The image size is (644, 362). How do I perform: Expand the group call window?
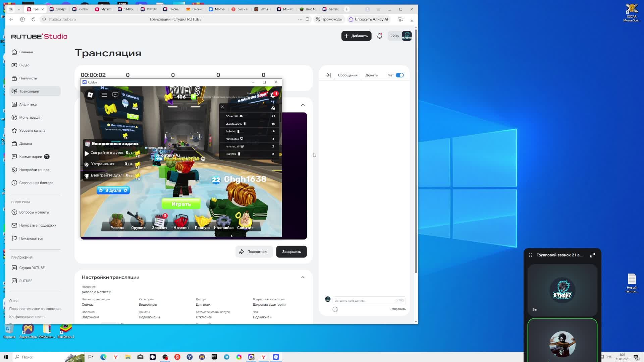(592, 255)
